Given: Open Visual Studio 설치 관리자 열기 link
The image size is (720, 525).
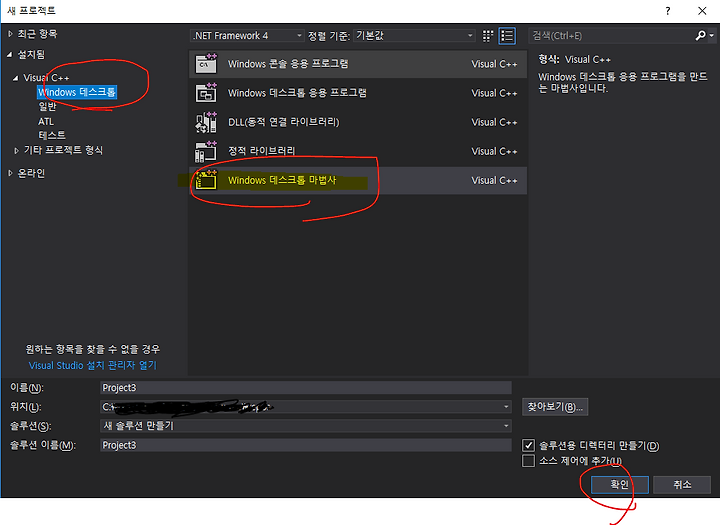Looking at the screenshot, I should (93, 365).
